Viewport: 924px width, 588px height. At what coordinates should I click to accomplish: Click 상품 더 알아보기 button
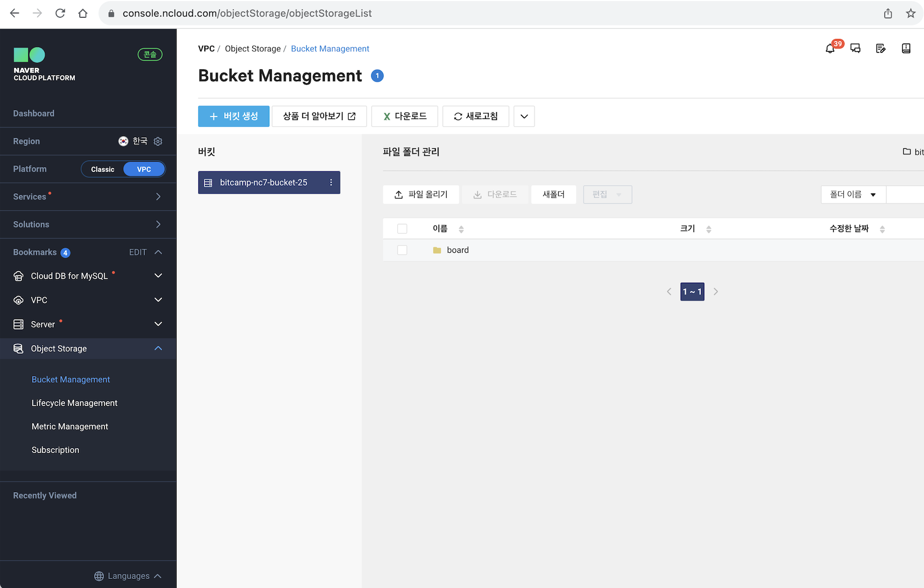click(319, 116)
